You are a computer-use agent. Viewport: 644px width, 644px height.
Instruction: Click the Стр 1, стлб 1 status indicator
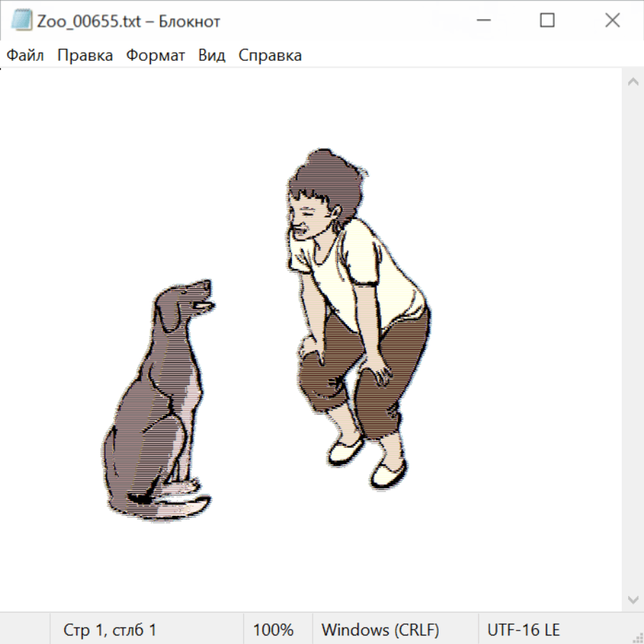[x=109, y=630]
